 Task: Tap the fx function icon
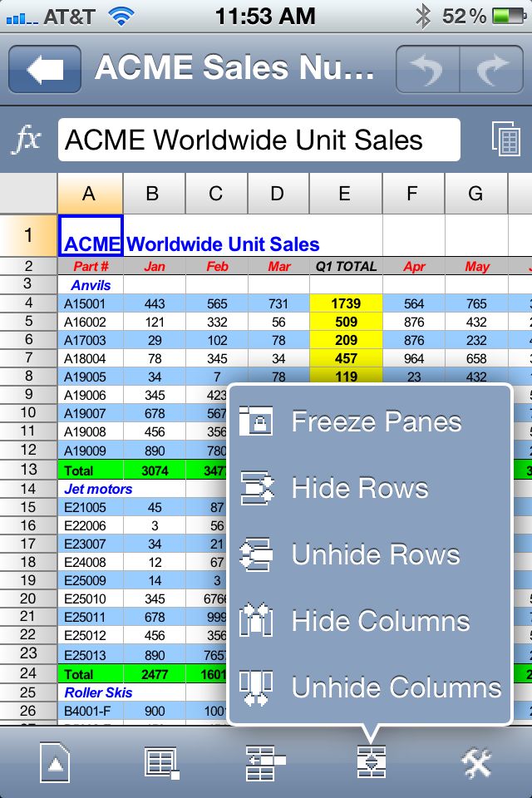pyautogui.click(x=27, y=140)
